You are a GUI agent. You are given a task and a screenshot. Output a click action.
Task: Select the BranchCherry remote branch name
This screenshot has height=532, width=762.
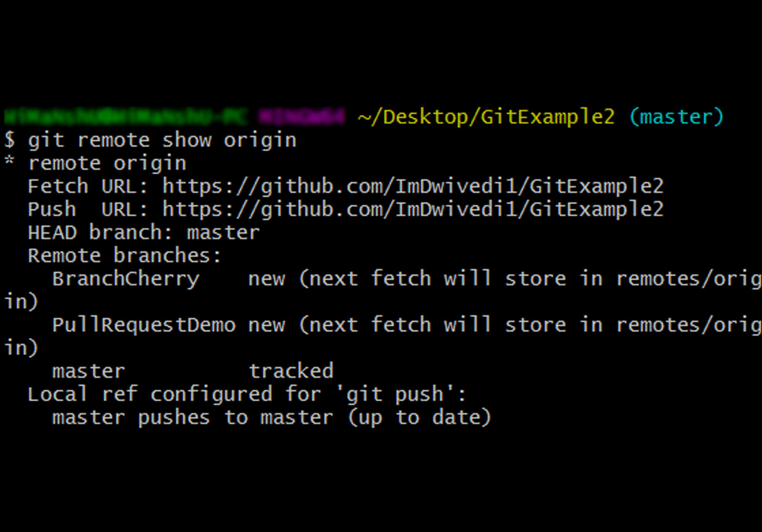[x=126, y=279]
